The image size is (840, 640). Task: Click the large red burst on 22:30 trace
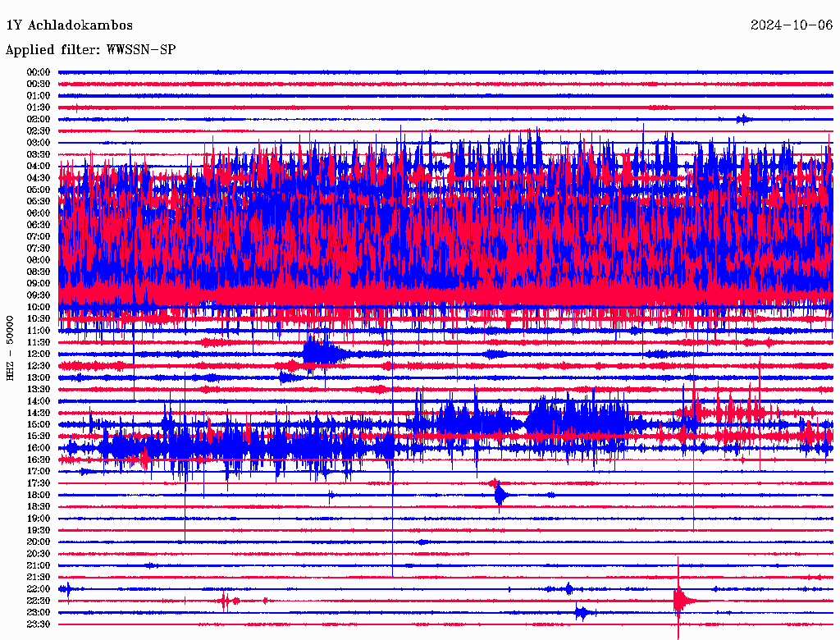pyautogui.click(x=679, y=601)
